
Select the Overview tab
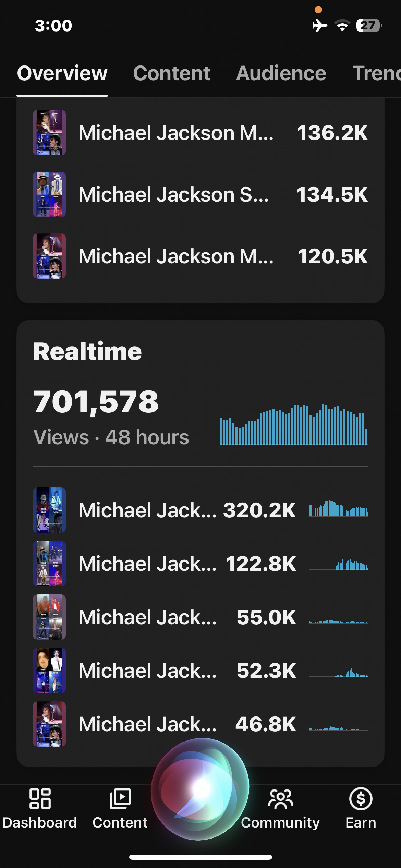coord(62,73)
